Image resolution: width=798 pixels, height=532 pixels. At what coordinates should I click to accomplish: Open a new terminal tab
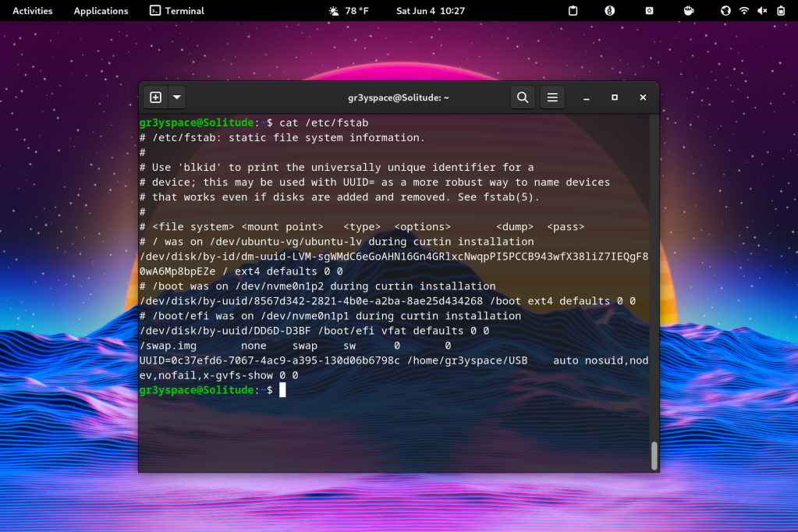[x=155, y=98]
